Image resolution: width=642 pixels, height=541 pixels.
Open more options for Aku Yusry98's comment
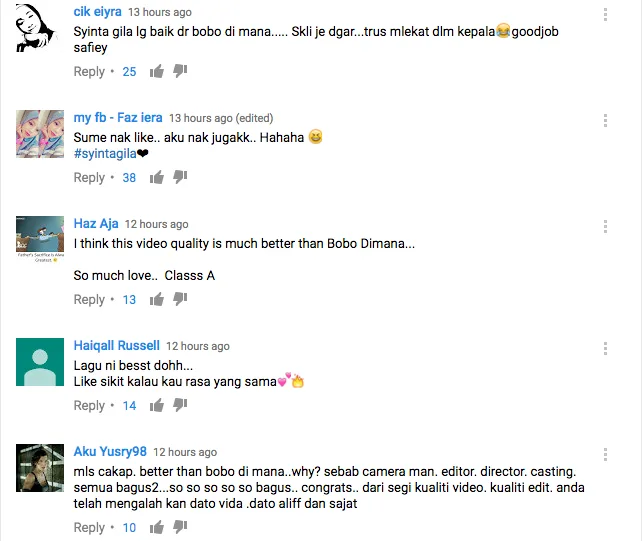point(605,455)
